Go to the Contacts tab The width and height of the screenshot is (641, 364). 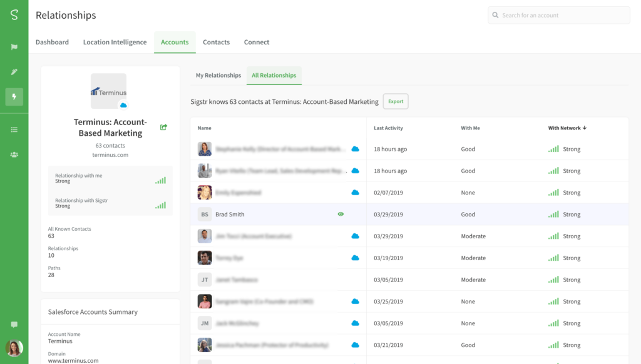click(x=216, y=42)
